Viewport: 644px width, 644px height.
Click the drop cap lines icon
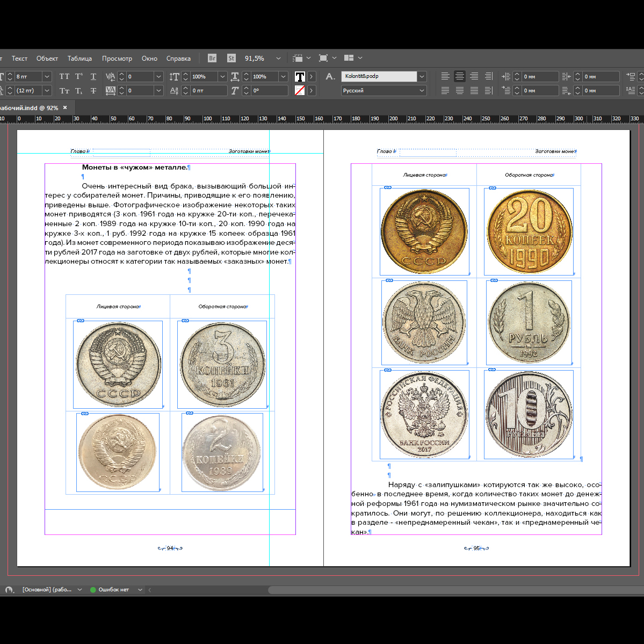click(631, 90)
